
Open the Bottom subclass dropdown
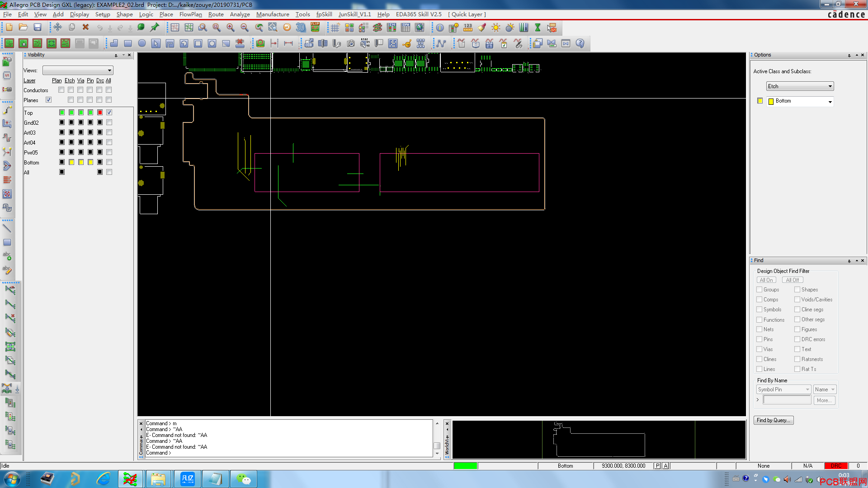tap(800, 101)
